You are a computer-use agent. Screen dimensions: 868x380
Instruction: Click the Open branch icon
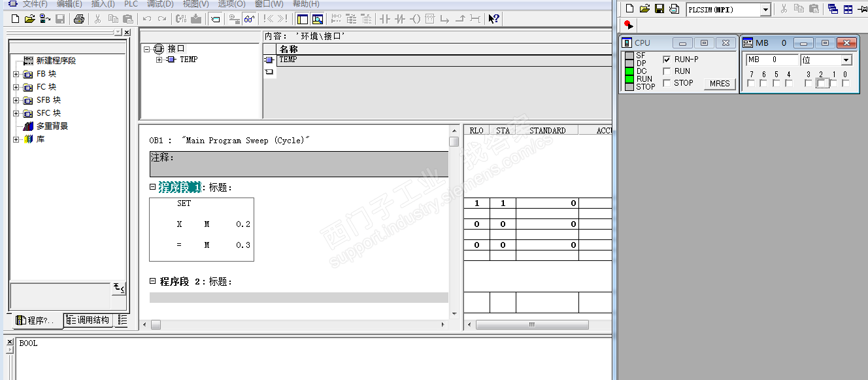tap(445, 19)
